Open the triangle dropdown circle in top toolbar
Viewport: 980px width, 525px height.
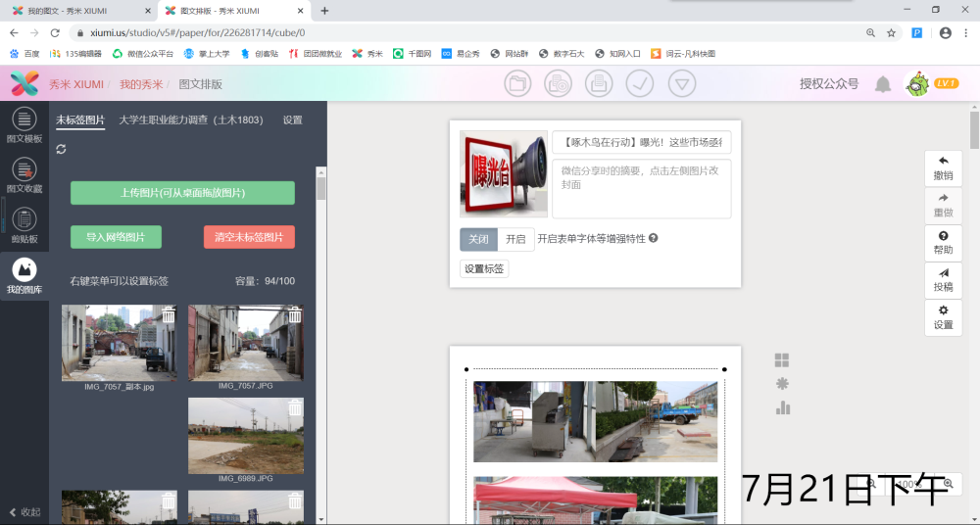pos(682,84)
